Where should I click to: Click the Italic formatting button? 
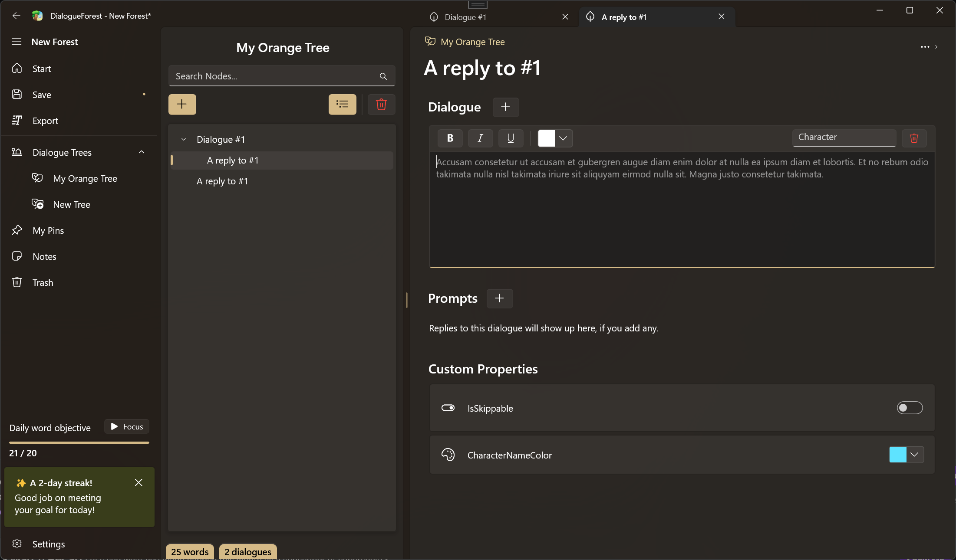tap(480, 138)
